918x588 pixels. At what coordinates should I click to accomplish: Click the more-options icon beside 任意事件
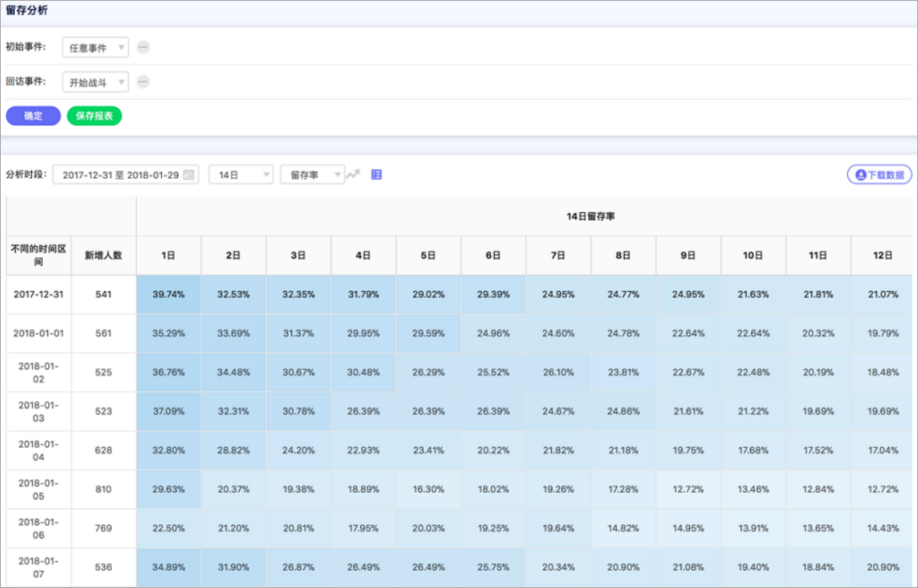pos(143,47)
